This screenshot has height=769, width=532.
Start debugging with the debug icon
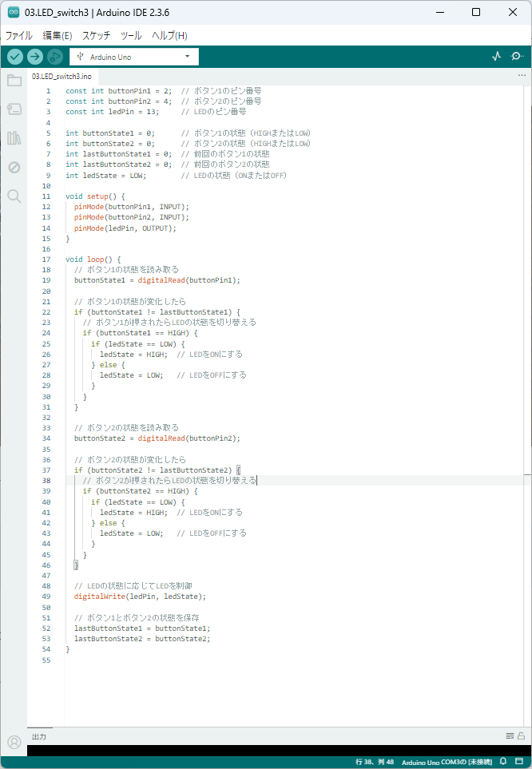(55, 57)
